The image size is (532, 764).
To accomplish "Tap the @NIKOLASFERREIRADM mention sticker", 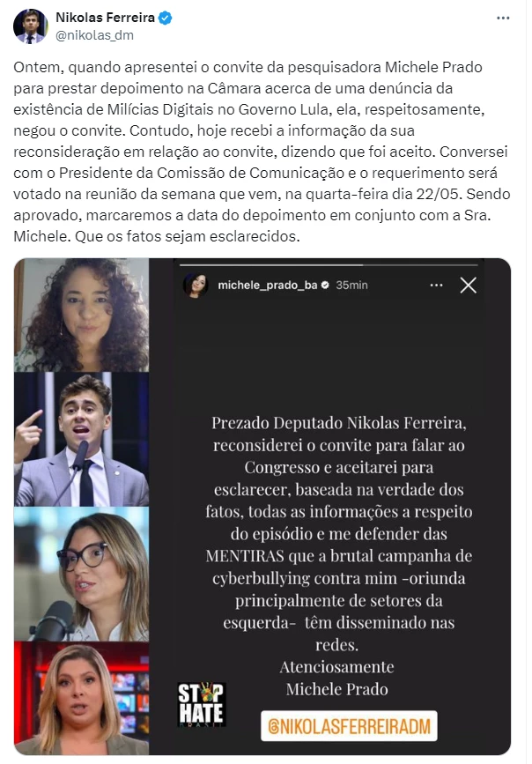I will click(x=349, y=726).
